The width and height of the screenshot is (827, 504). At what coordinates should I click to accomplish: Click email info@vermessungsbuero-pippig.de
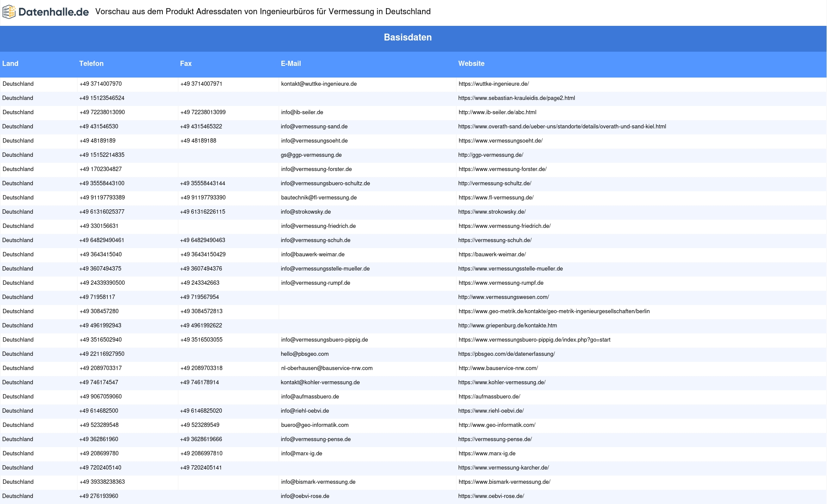pyautogui.click(x=324, y=340)
